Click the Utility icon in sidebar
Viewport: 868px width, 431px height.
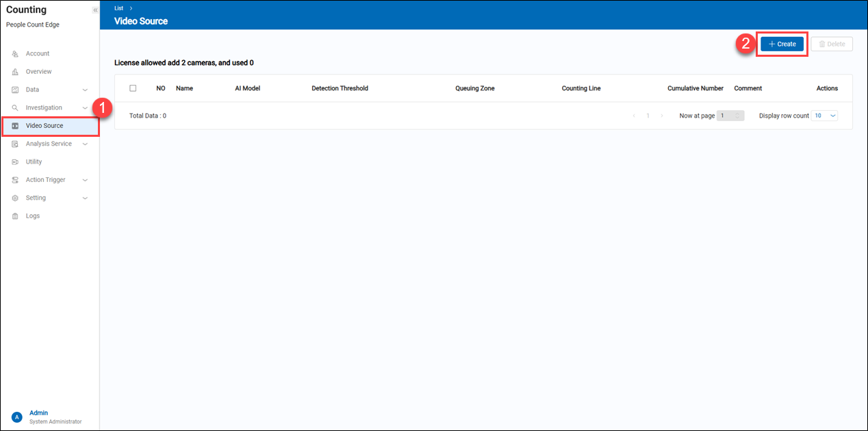pos(15,162)
